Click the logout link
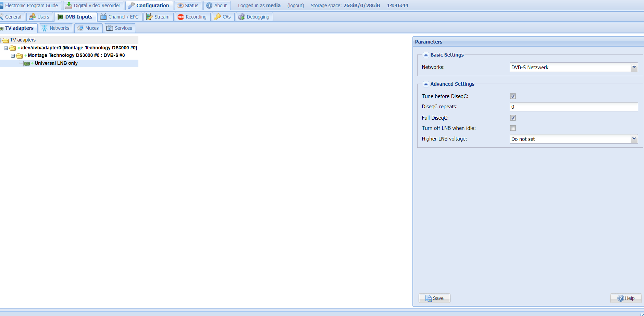Screen dimensions: 644x316 pos(296,5)
